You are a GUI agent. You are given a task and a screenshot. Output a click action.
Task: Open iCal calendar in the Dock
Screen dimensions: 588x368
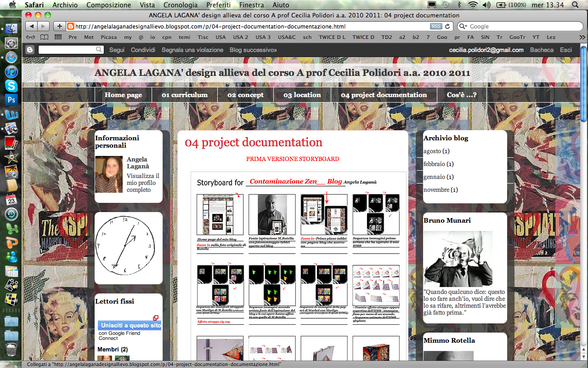pos(11,200)
